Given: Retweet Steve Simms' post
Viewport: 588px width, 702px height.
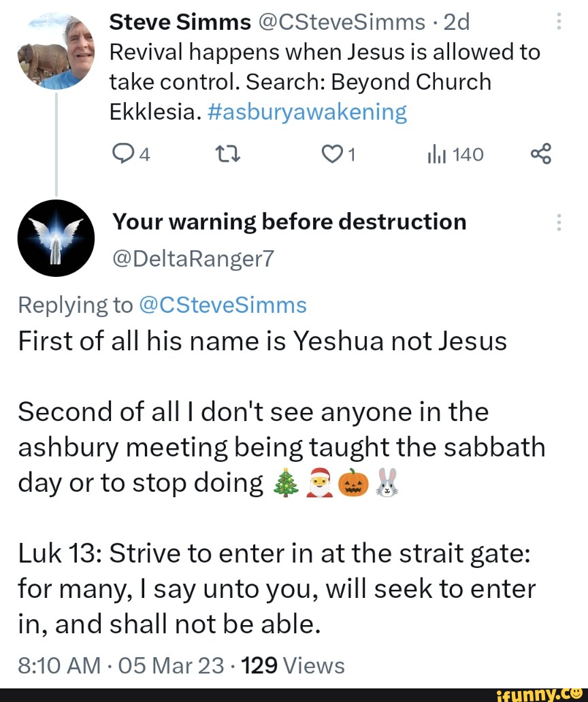Looking at the screenshot, I should coord(225,155).
